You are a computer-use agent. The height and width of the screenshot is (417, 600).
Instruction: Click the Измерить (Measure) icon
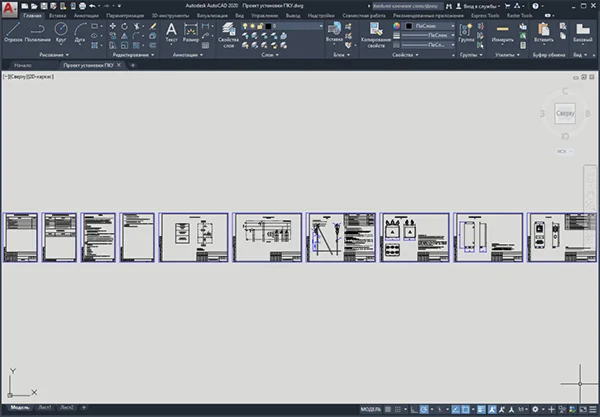502,32
